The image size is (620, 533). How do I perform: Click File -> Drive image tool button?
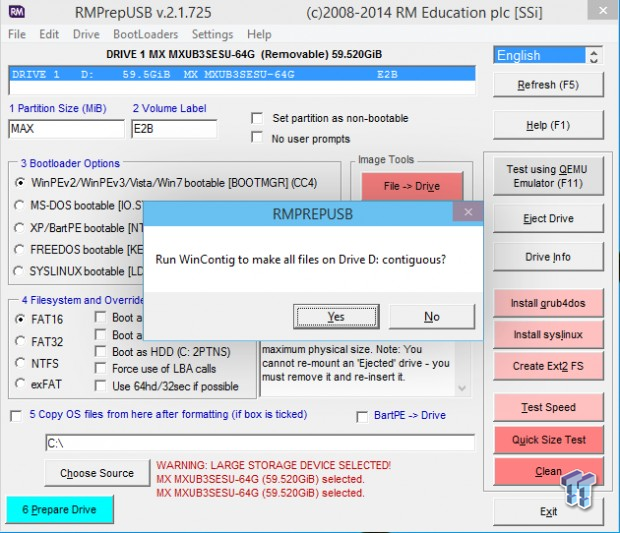tap(412, 186)
